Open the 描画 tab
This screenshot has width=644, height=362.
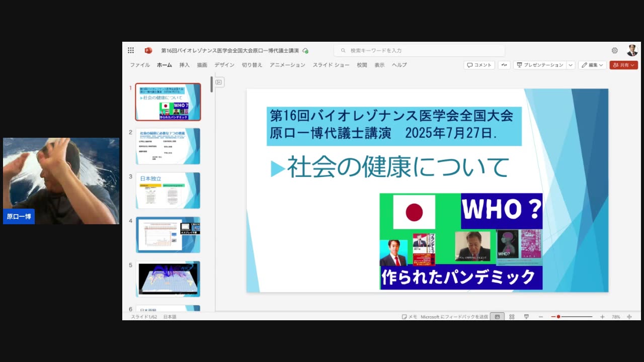pos(202,65)
